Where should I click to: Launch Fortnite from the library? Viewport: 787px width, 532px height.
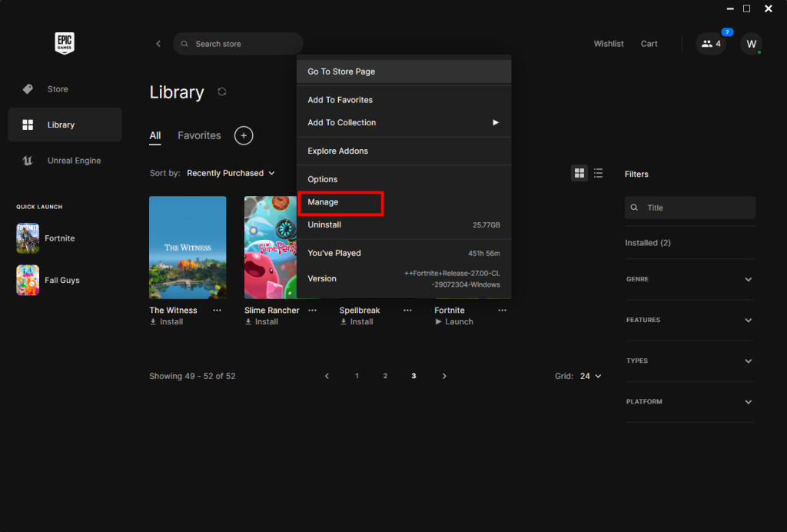coord(453,321)
